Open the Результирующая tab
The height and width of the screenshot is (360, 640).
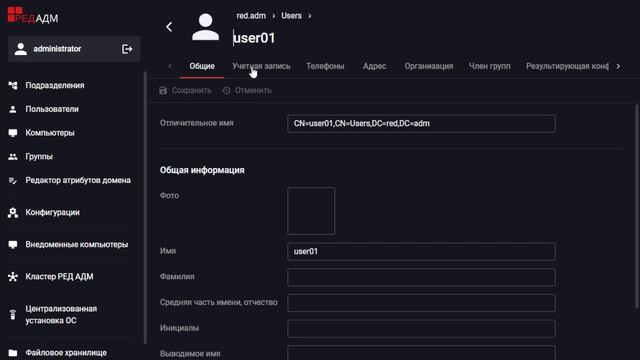(x=567, y=66)
